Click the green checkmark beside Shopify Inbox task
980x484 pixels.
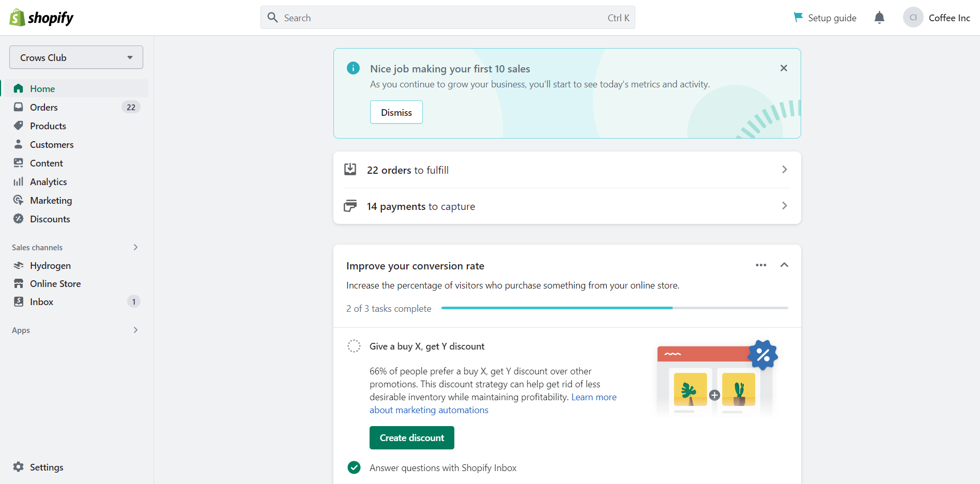click(x=354, y=467)
